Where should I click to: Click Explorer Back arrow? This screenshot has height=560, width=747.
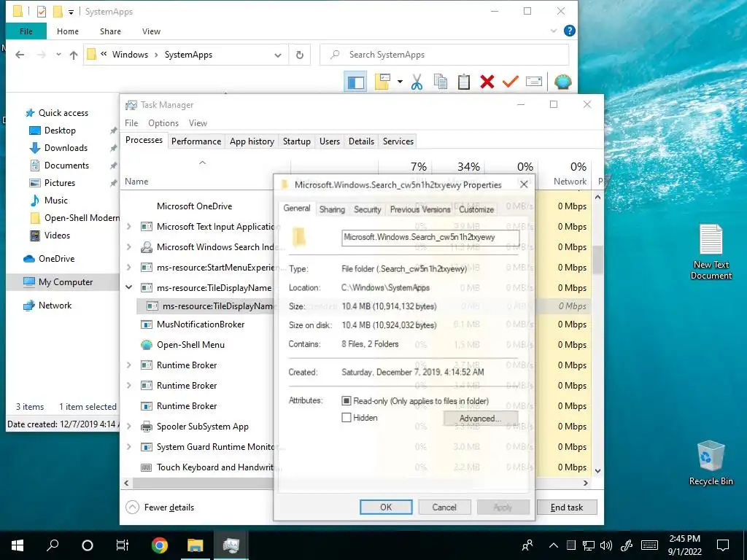click(20, 55)
